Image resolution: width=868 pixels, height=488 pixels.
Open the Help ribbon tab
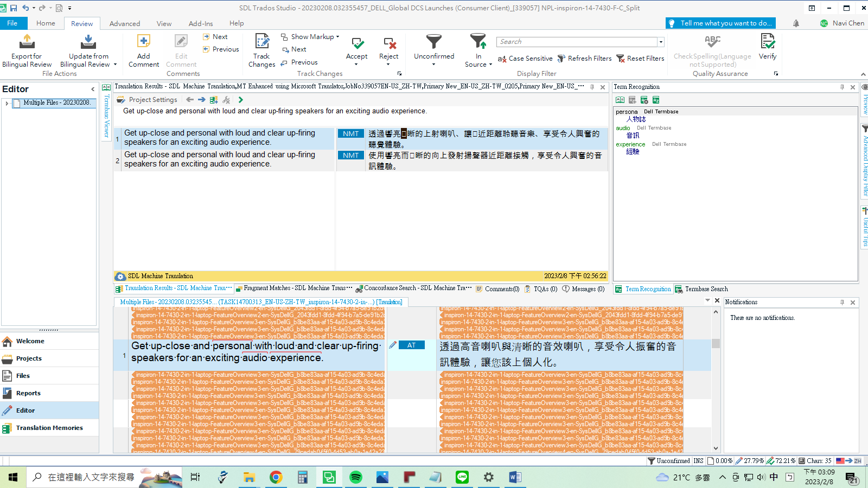[x=237, y=23]
